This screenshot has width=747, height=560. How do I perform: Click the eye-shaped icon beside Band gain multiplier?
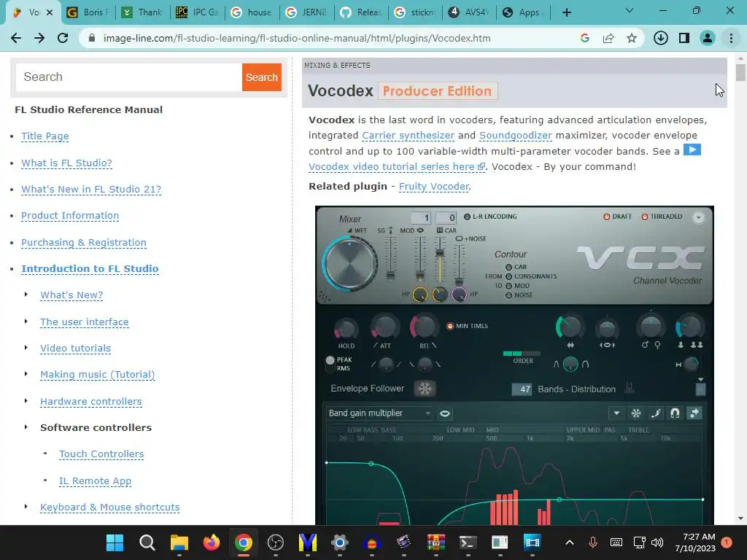[444, 413]
